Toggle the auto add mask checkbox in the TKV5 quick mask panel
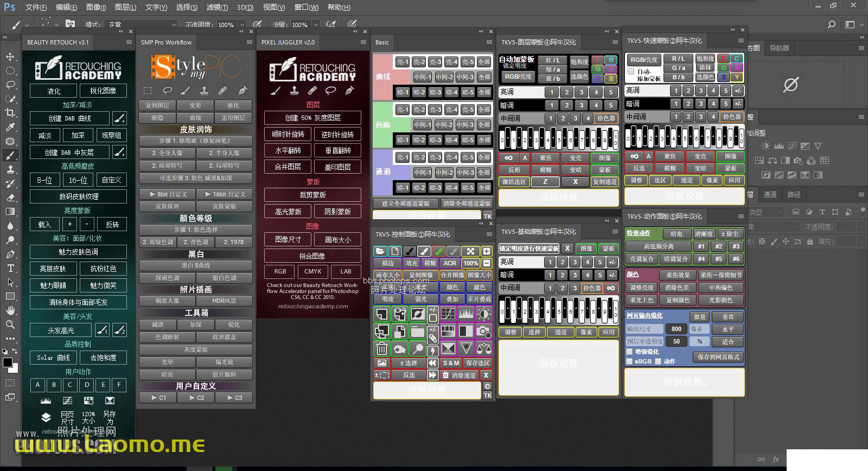Screen dimensions: 868x471 631,71
